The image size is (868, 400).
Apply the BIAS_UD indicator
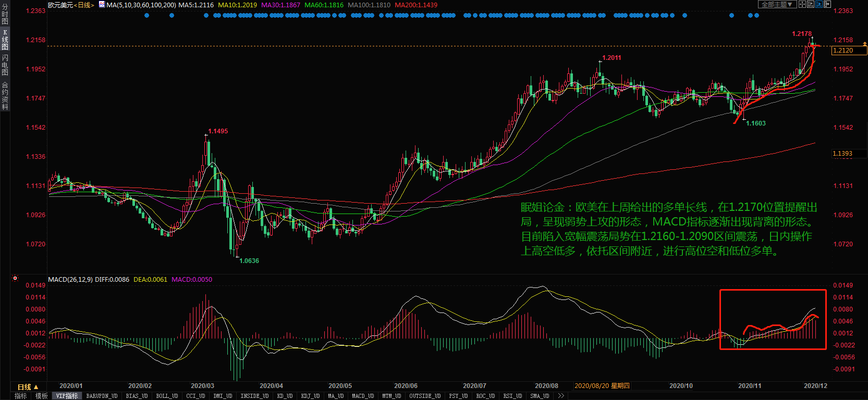coord(137,396)
